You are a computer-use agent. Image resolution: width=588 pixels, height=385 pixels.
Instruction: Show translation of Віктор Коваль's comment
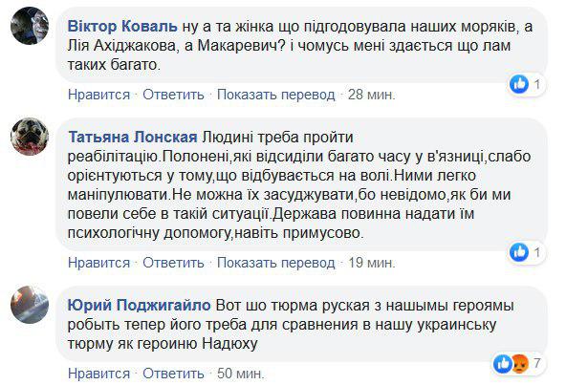[x=274, y=95]
